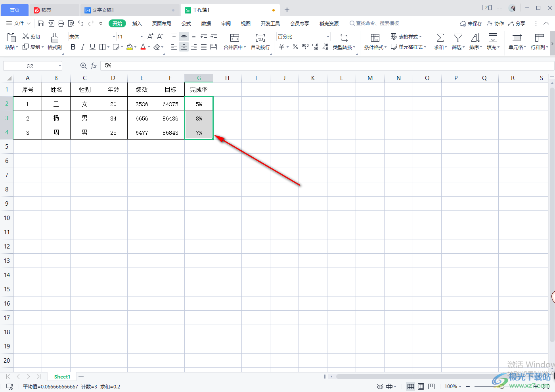555x392 pixels.
Task: Click the Sum (求和) sigma icon
Action: click(x=440, y=38)
